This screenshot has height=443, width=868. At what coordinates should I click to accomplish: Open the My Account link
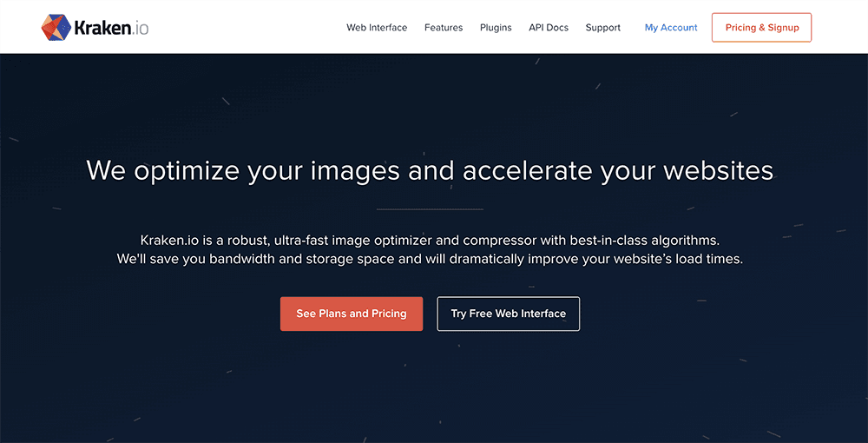pos(671,28)
